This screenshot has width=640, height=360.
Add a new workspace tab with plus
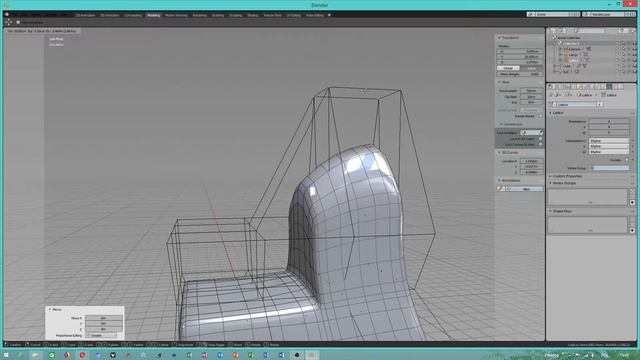coord(329,15)
